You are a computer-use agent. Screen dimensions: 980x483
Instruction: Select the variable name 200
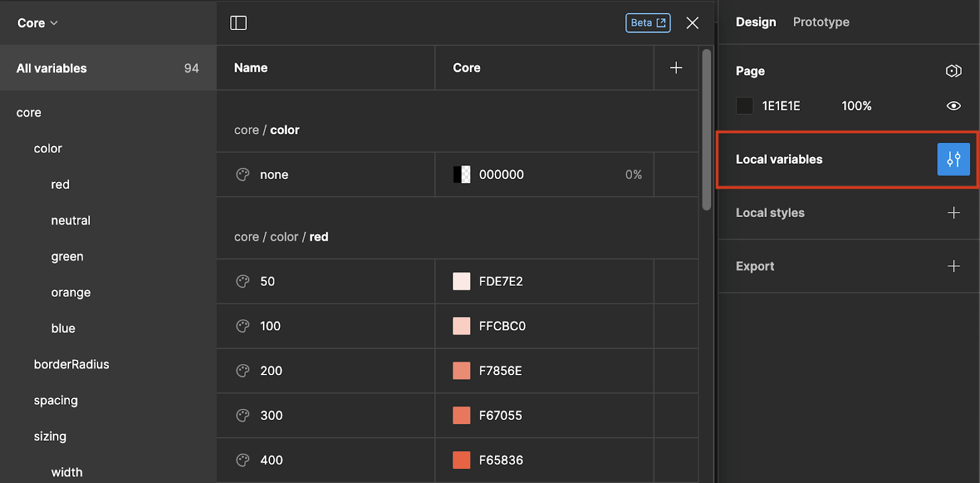click(x=271, y=371)
